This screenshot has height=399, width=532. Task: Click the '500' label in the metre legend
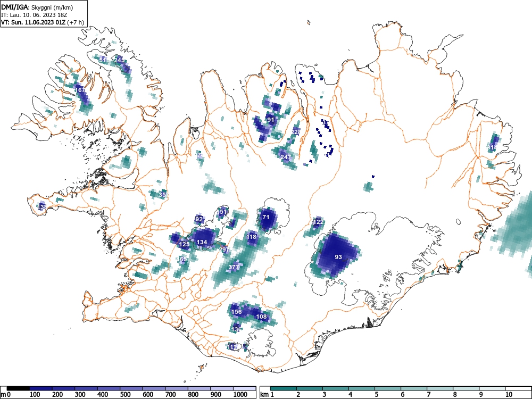pos(126,395)
